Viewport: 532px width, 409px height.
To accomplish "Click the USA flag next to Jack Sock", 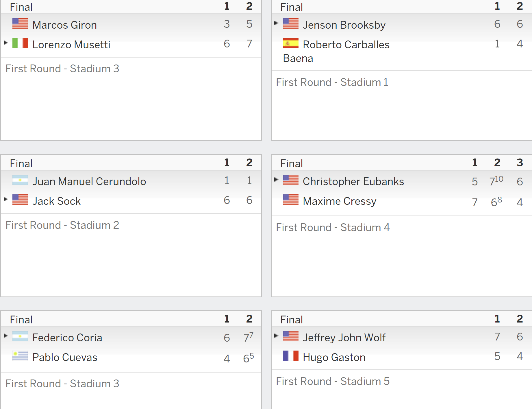I will click(x=20, y=200).
